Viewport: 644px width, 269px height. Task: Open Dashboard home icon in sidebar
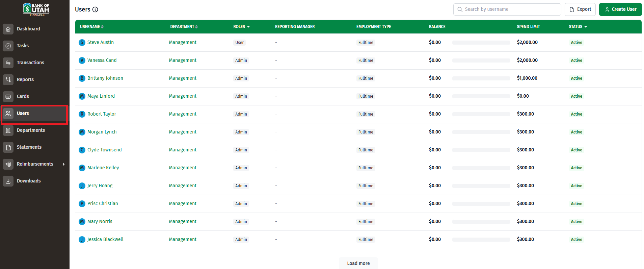coord(8,29)
